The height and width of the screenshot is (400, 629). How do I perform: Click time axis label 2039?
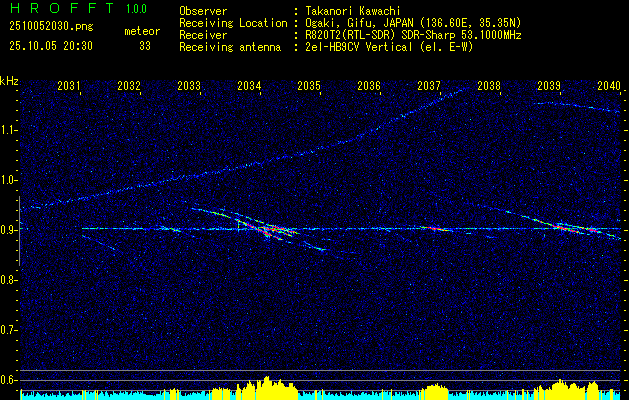[x=549, y=85]
